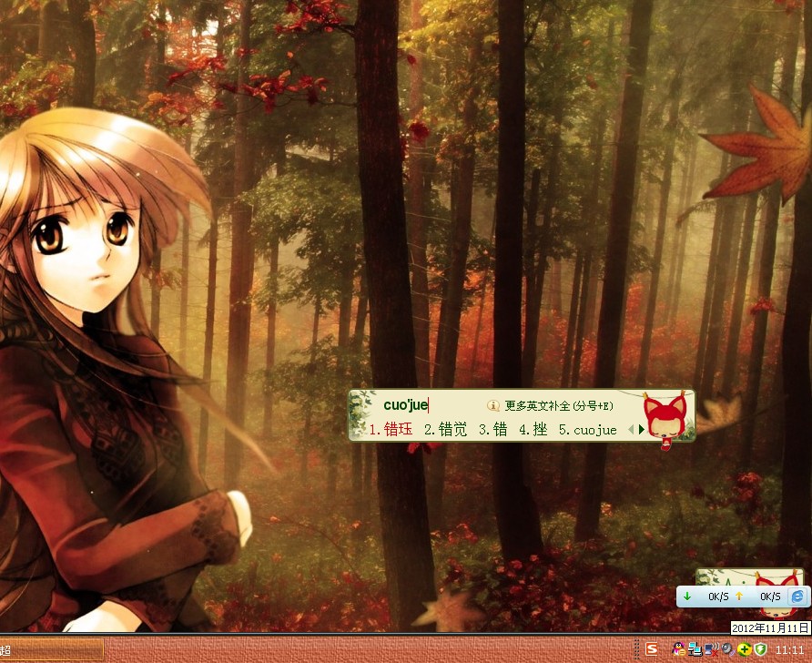The height and width of the screenshot is (663, 812).
Task: Click the cuo'jue pinyin composition text
Action: pyautogui.click(x=405, y=405)
